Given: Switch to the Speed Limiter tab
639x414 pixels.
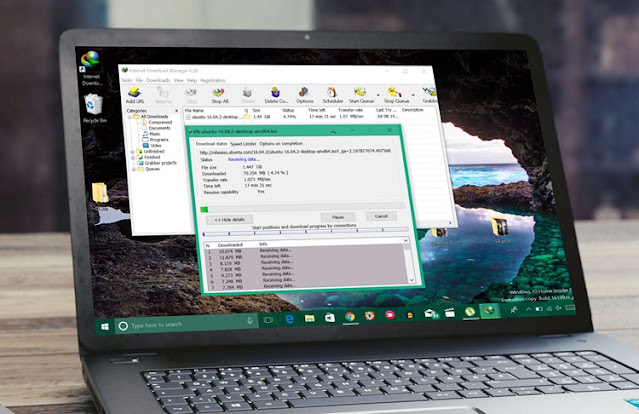Looking at the screenshot, I should tap(243, 144).
